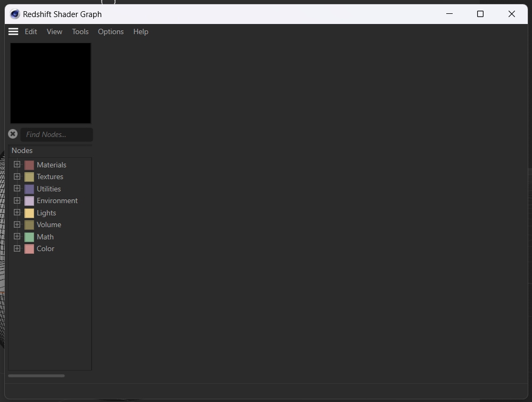532x402 pixels.
Task: Expand the Color node category
Action: coord(17,248)
